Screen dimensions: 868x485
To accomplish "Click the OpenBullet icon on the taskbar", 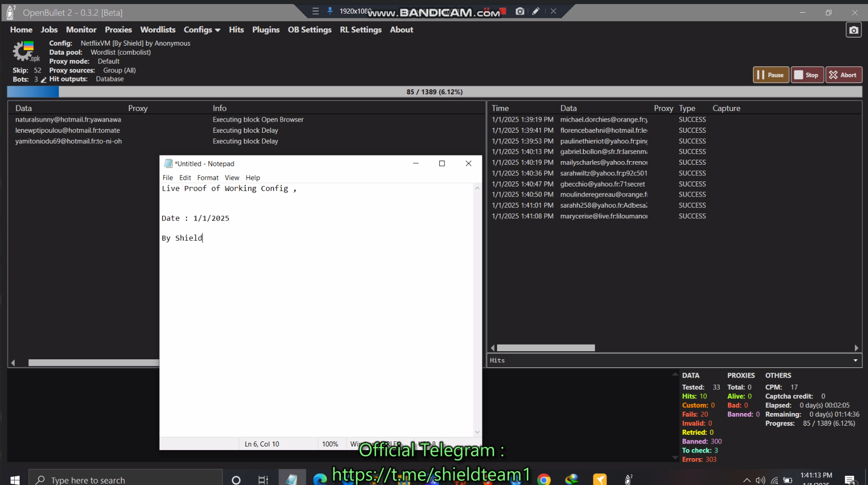I will (x=628, y=479).
